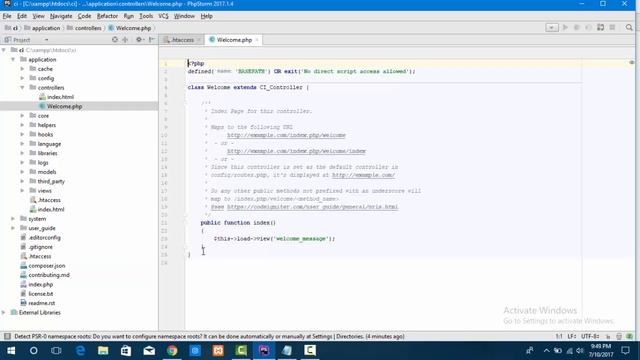Click the scroll-from-source target icon in Project panel

click(x=115, y=40)
